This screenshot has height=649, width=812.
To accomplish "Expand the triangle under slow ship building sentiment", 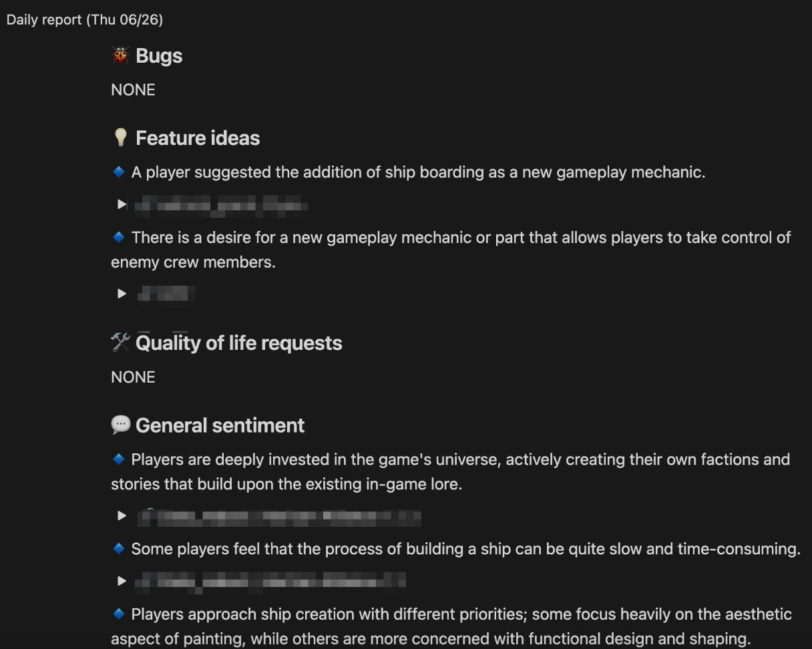I will [x=122, y=581].
